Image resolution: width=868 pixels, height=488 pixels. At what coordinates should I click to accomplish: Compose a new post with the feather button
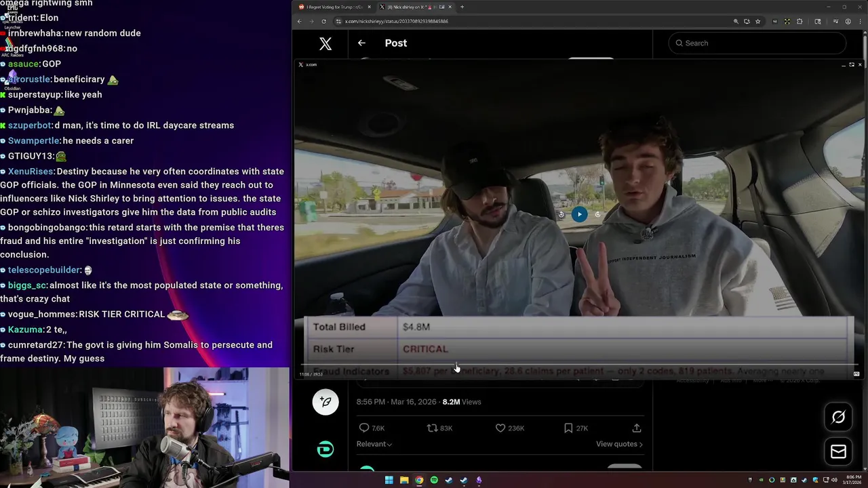pyautogui.click(x=325, y=402)
